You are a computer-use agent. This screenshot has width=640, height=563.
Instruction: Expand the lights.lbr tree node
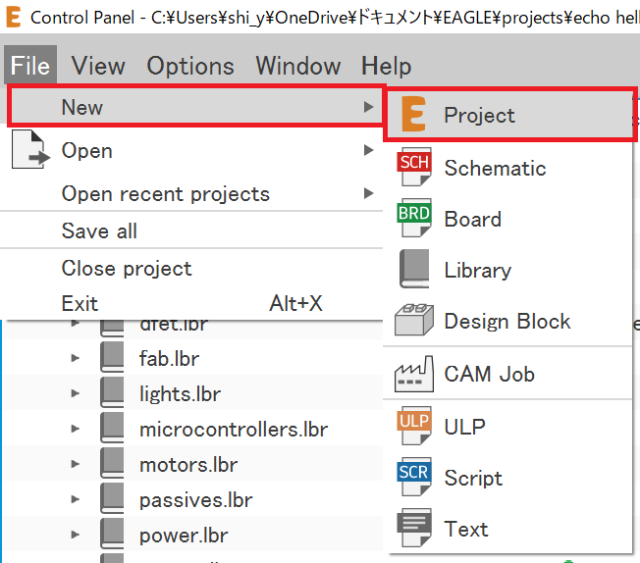coord(75,393)
